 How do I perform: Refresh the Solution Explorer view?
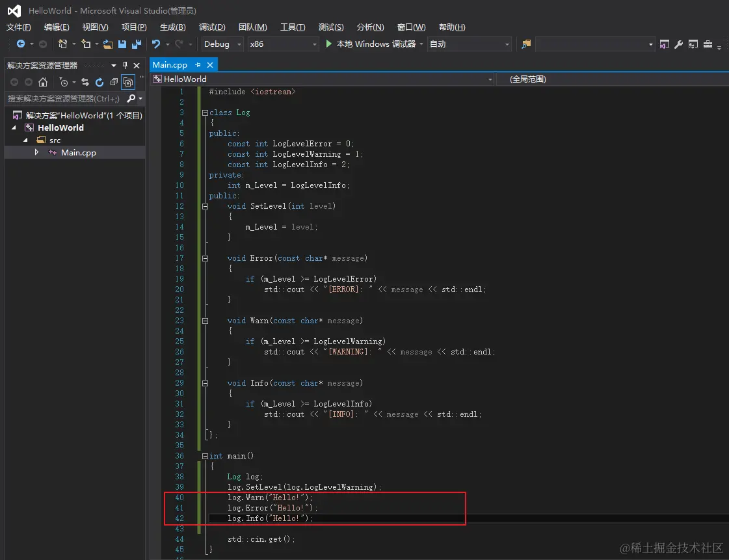click(x=99, y=82)
